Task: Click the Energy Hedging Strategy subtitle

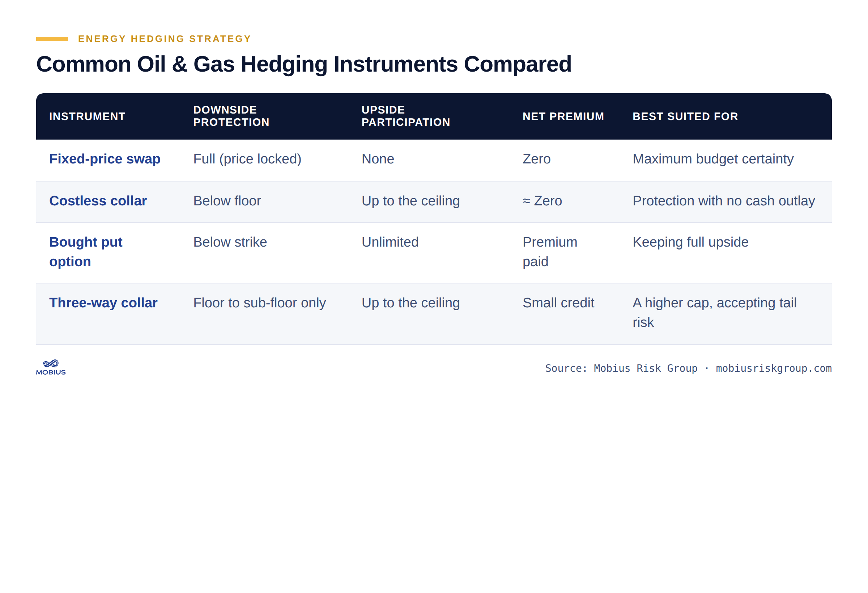Action: (164, 39)
